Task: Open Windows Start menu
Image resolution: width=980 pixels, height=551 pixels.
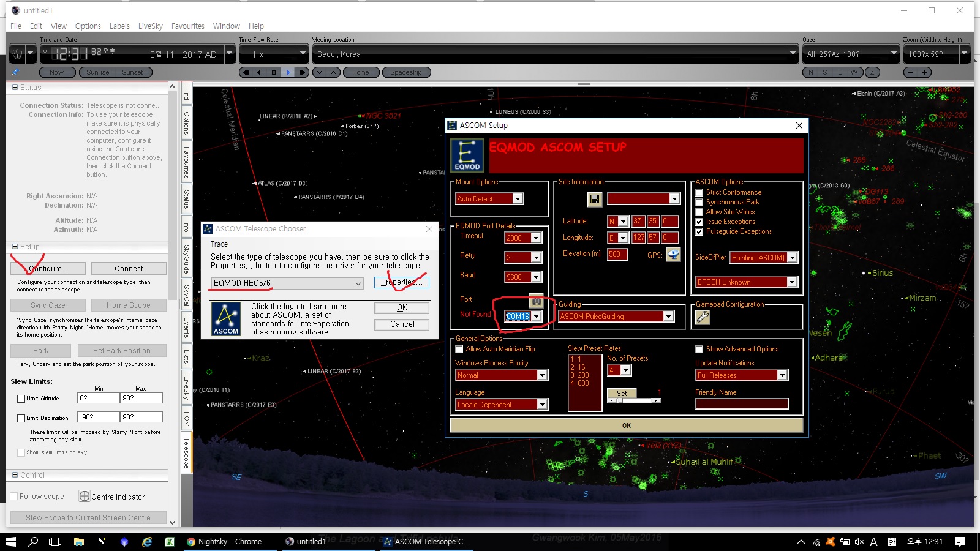Action: pyautogui.click(x=11, y=542)
